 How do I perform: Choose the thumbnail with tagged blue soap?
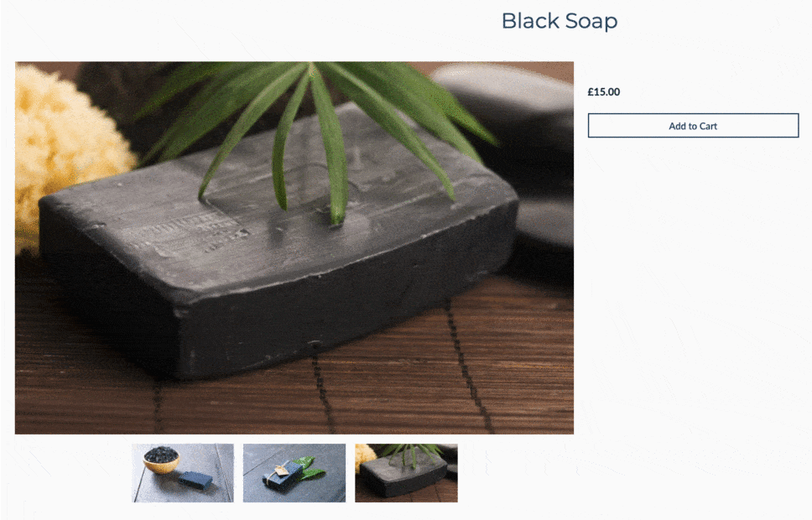pos(294,472)
